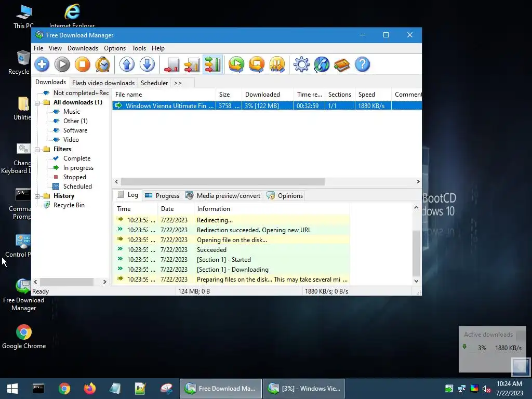Collapse the Filters tree node

click(37, 149)
